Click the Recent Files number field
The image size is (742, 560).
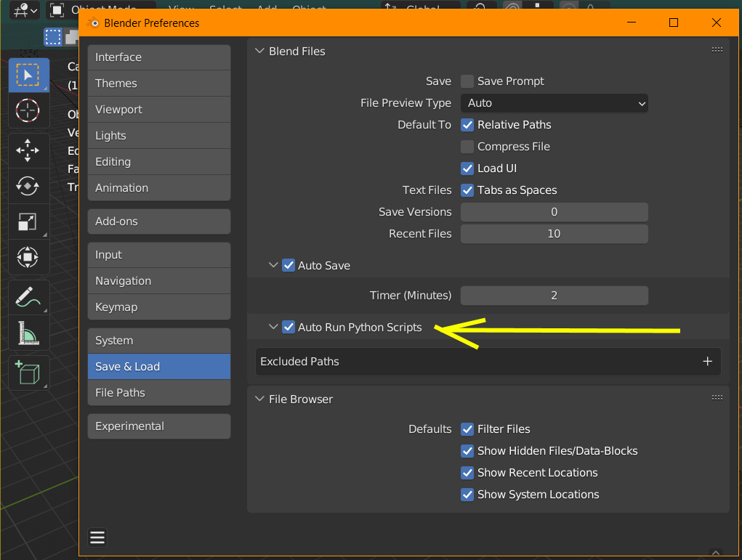tap(555, 234)
